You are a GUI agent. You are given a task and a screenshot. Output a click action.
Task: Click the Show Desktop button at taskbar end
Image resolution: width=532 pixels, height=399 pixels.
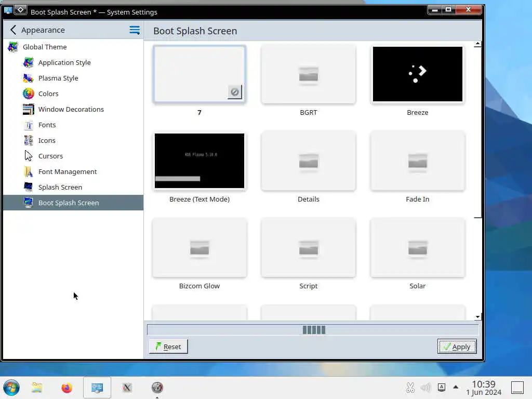pos(517,388)
